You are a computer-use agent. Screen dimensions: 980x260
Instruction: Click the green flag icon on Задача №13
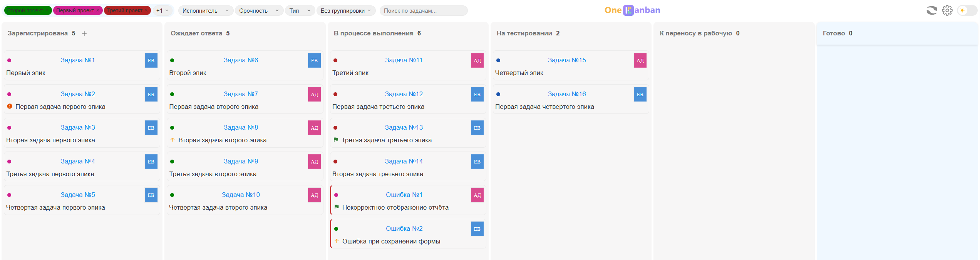click(336, 140)
